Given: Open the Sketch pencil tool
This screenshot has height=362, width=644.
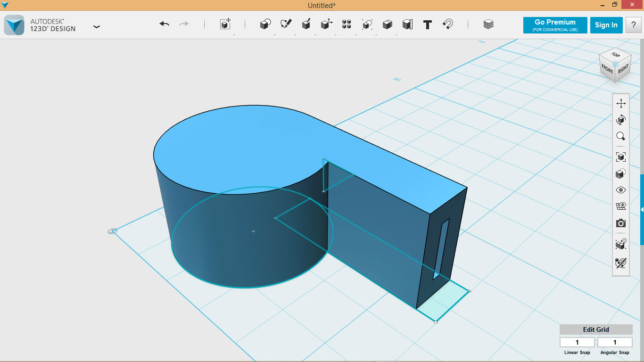Looking at the screenshot, I should (286, 24).
